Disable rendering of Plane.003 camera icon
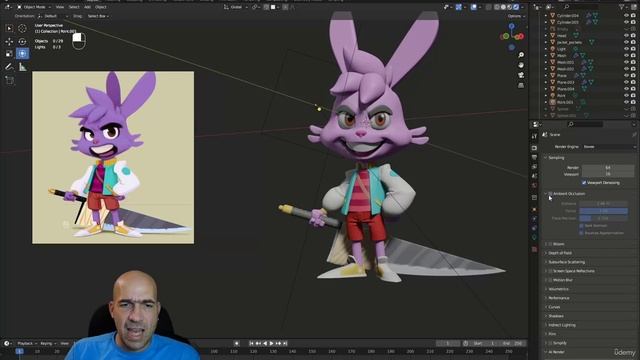The image size is (640, 360). pyautogui.click(x=633, y=82)
